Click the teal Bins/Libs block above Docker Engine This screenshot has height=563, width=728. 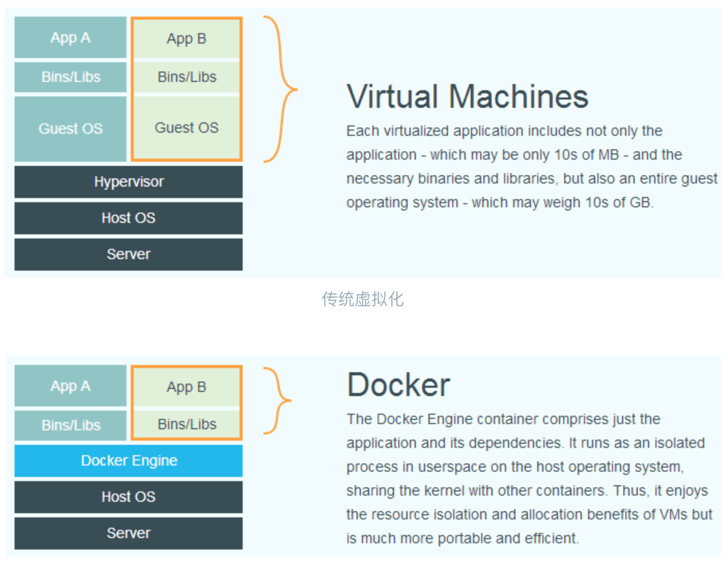point(71,425)
